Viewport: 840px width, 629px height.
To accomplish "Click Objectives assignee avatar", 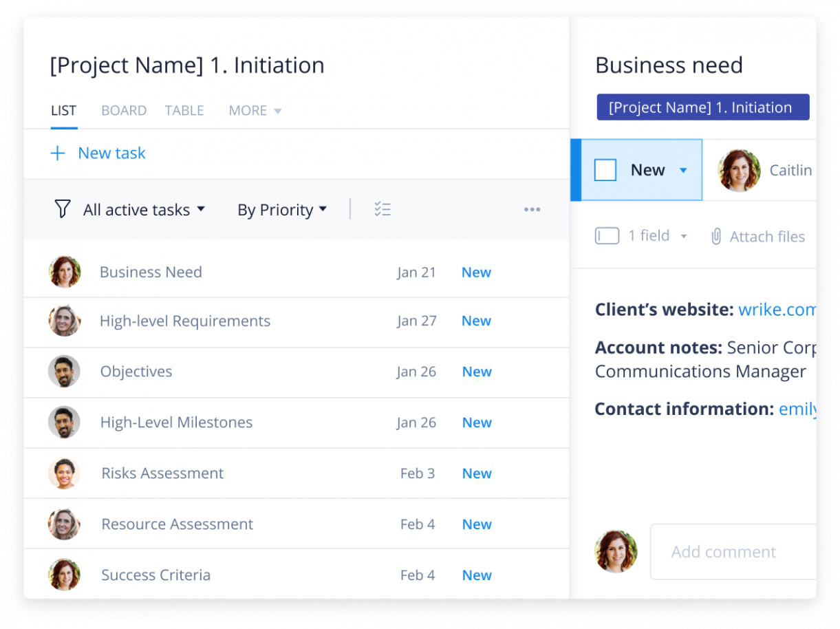I will (x=65, y=372).
